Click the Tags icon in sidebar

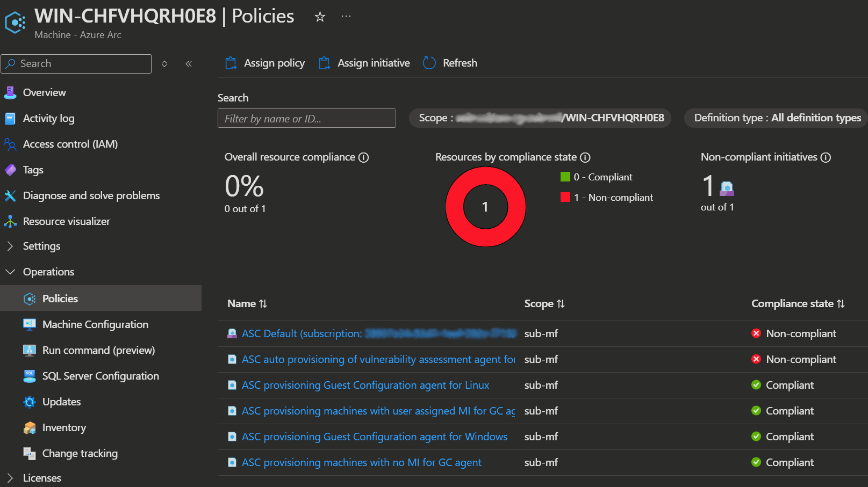tap(10, 170)
